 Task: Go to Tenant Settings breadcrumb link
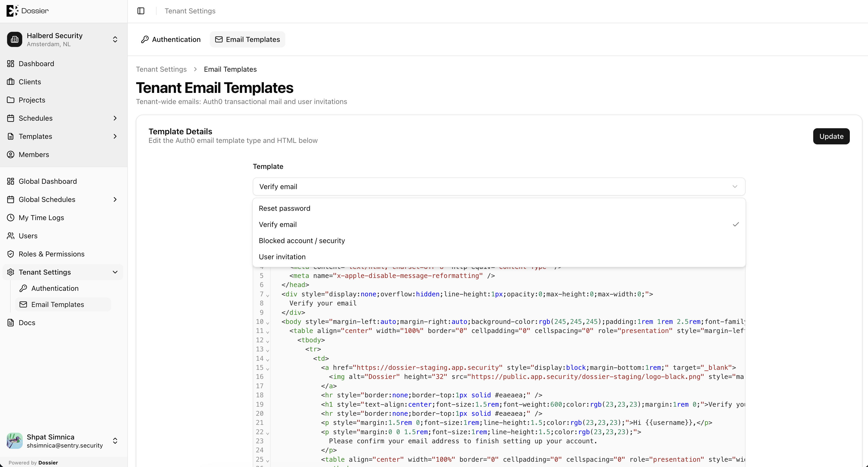coord(161,69)
